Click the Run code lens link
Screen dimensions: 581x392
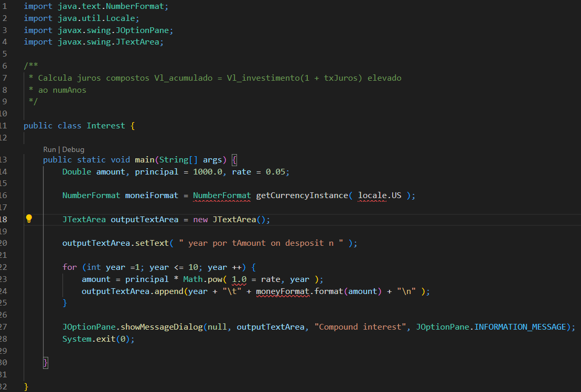(49, 149)
